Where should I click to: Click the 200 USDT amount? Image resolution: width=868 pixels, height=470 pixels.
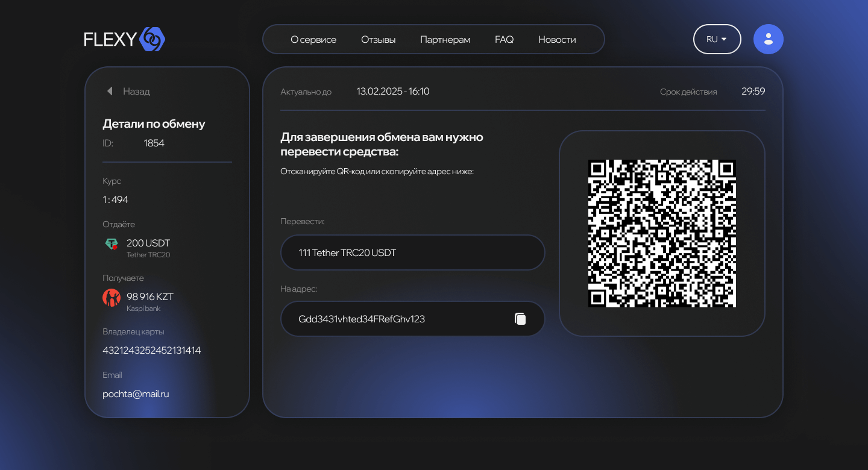pyautogui.click(x=148, y=243)
